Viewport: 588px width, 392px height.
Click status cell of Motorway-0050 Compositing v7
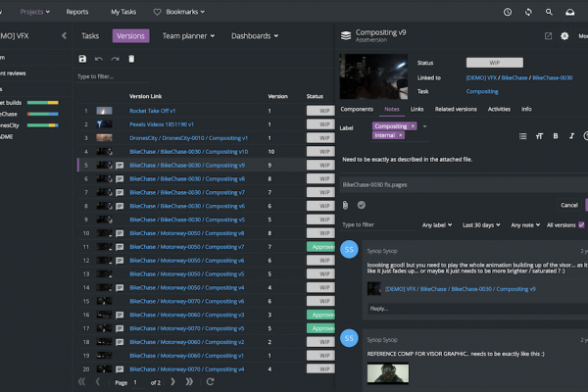320,247
